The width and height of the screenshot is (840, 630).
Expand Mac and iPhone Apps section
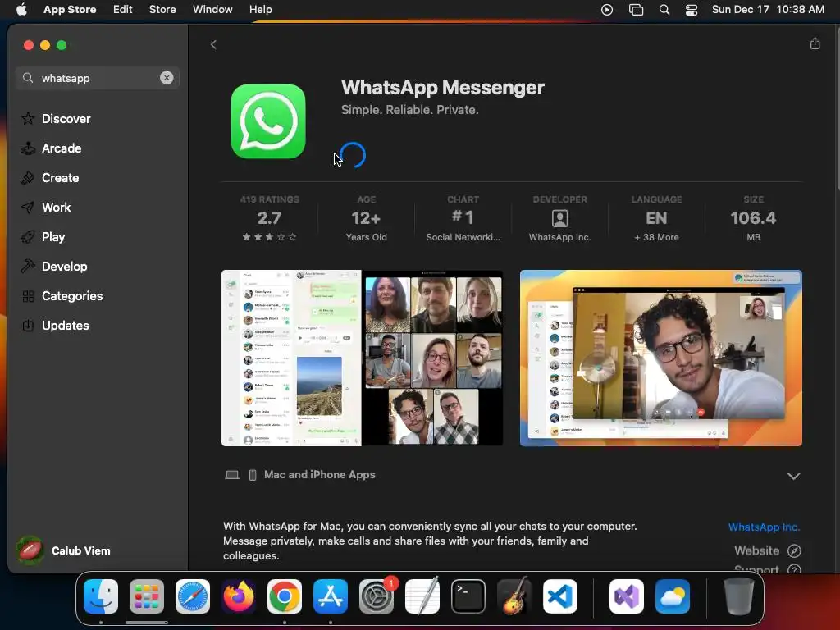pos(793,476)
